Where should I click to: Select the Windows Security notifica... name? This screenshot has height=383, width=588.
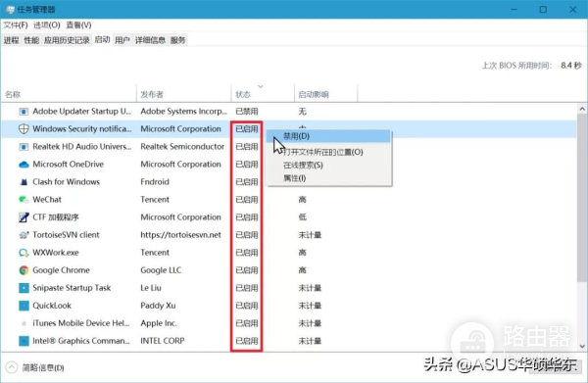pos(82,129)
